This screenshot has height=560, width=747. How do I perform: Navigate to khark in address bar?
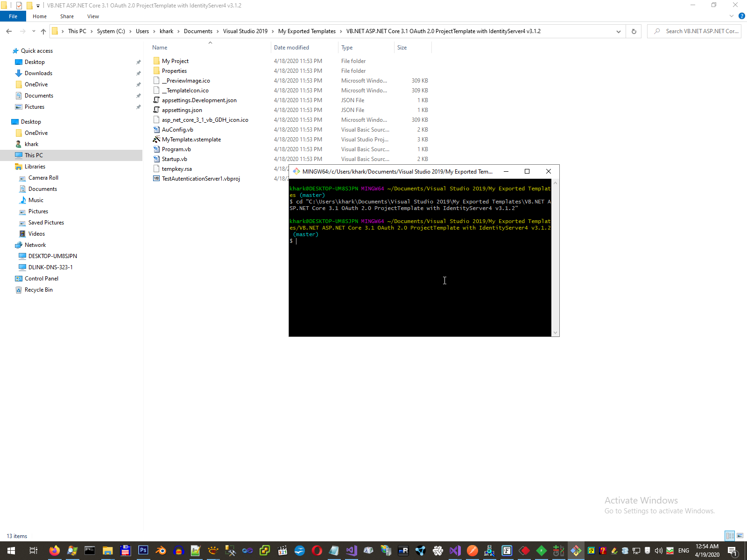[166, 31]
